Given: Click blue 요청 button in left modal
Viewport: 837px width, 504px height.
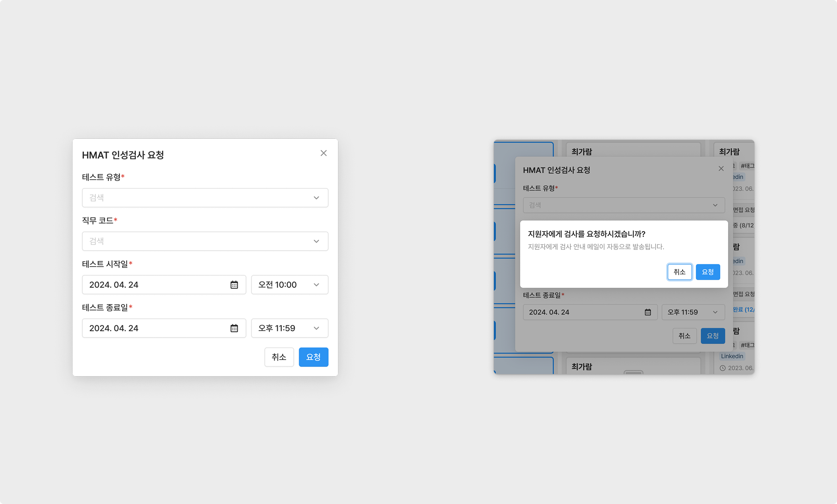Looking at the screenshot, I should (313, 357).
